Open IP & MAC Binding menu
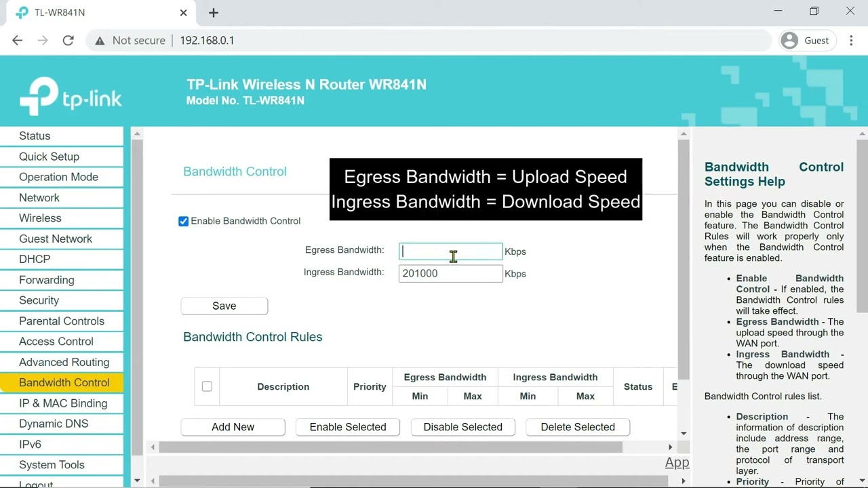This screenshot has height=488, width=868. pos(63,403)
